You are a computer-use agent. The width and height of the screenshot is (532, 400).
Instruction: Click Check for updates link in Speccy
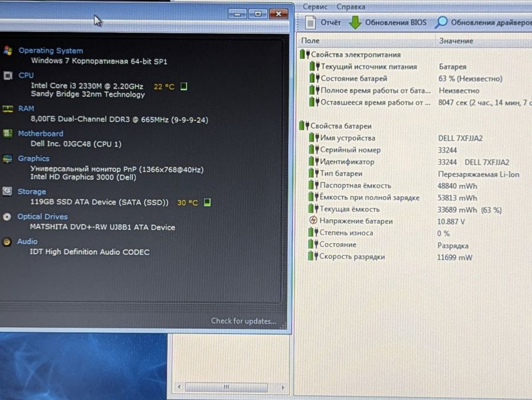point(244,321)
